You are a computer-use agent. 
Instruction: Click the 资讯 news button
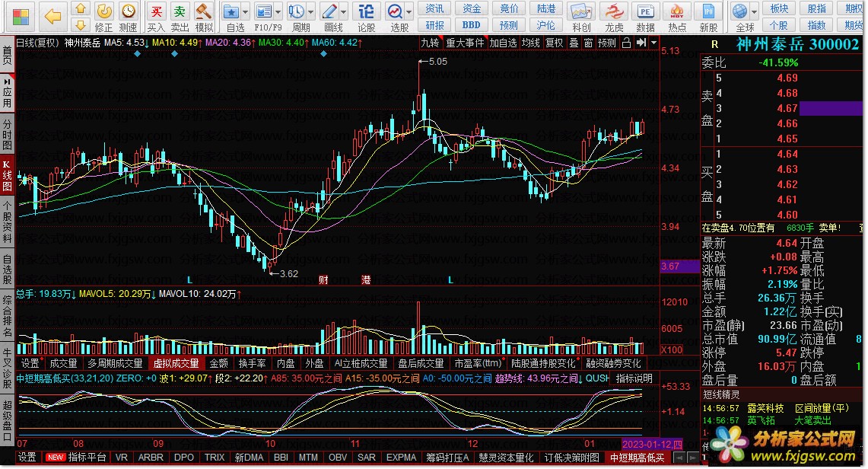[434, 9]
